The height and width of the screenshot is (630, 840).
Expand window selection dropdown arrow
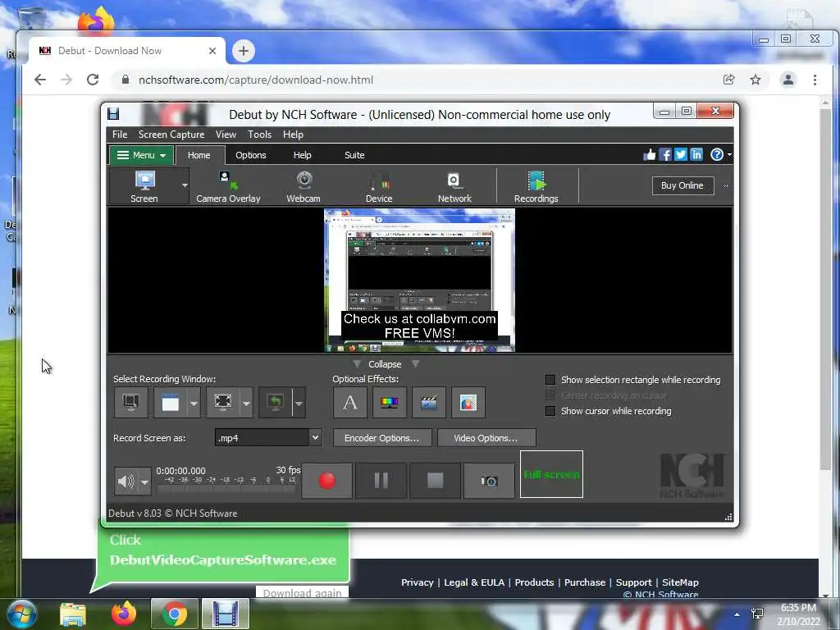click(194, 403)
